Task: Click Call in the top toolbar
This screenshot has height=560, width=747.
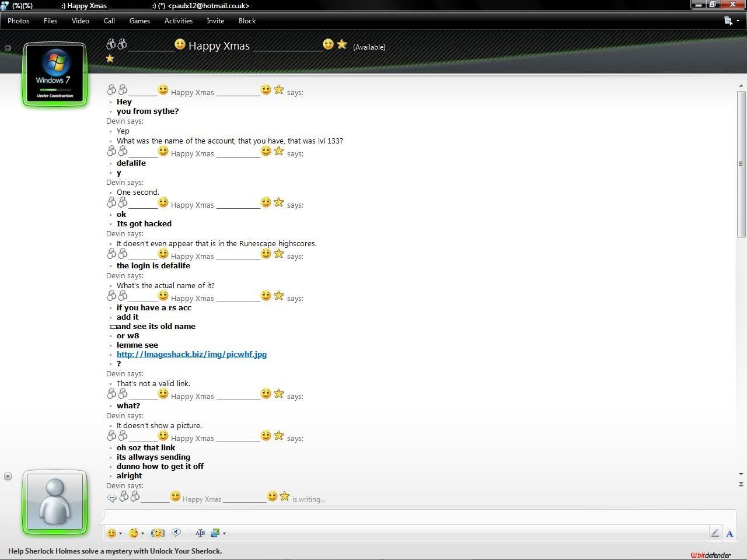Action: tap(109, 20)
